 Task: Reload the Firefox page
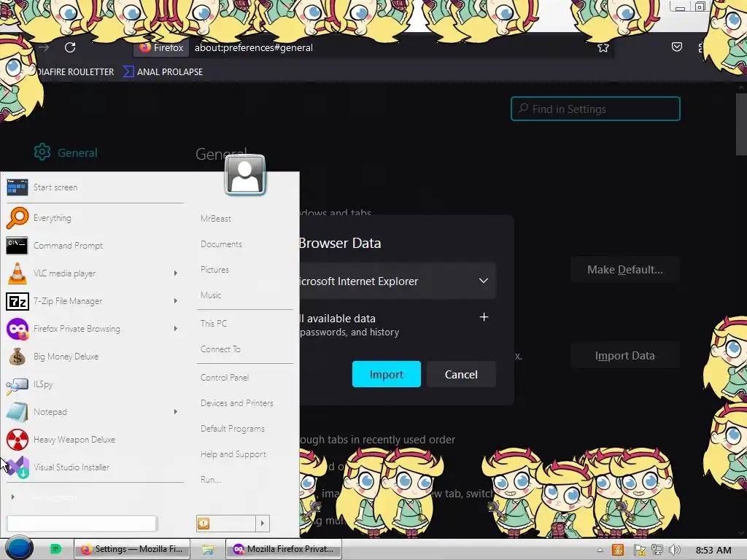70,47
